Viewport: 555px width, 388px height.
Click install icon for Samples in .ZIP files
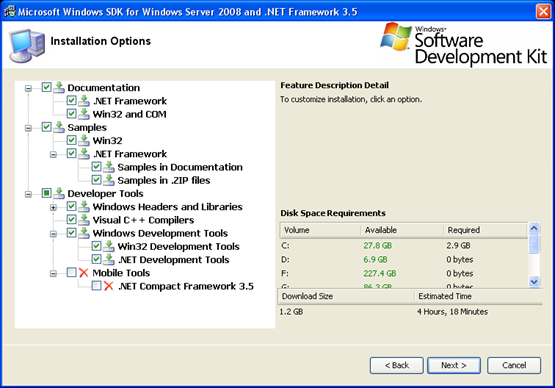coord(109,180)
